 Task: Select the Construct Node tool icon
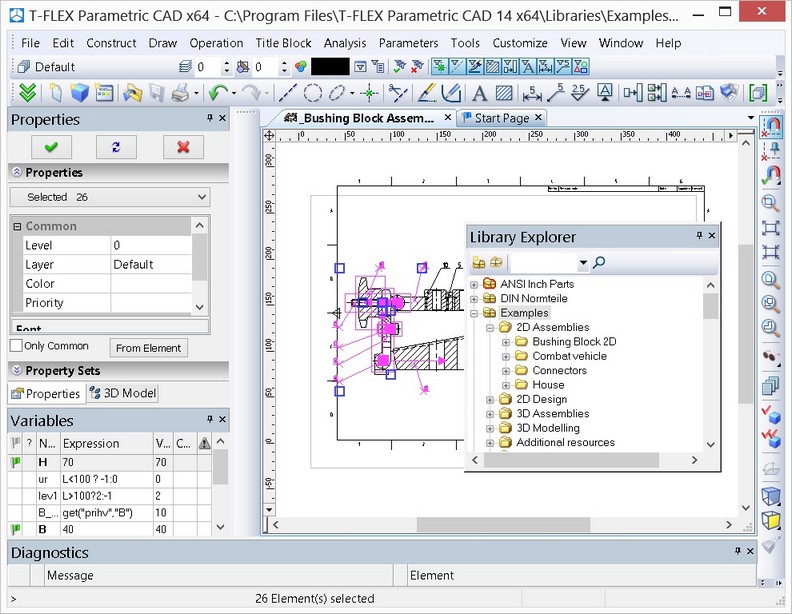point(369,93)
